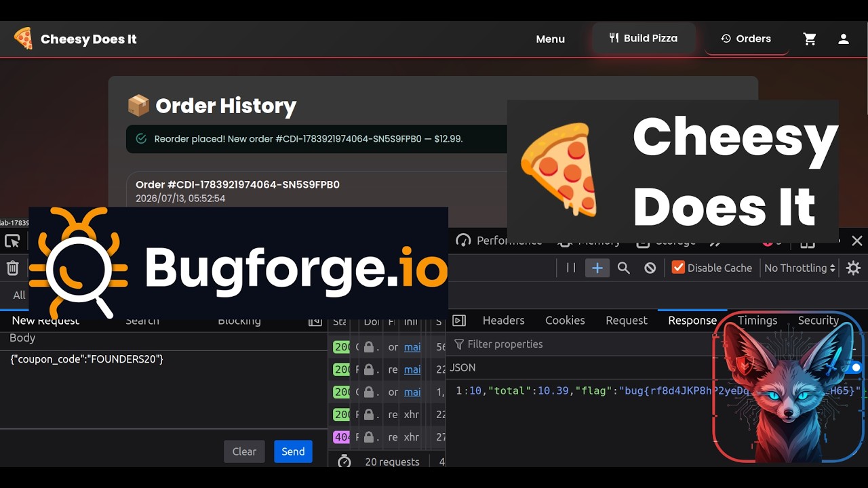Screen dimensions: 868x488
Task: Click the Order History heading
Action: click(x=226, y=106)
